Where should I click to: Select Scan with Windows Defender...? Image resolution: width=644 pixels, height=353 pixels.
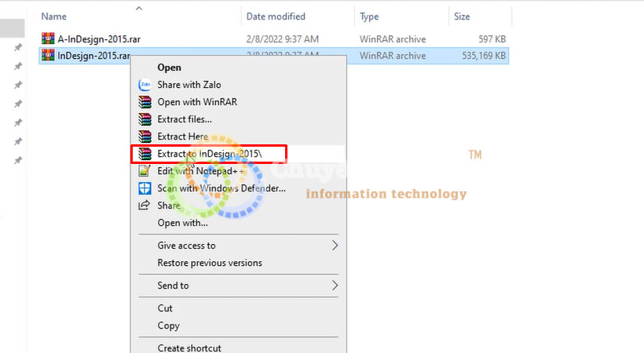point(221,188)
